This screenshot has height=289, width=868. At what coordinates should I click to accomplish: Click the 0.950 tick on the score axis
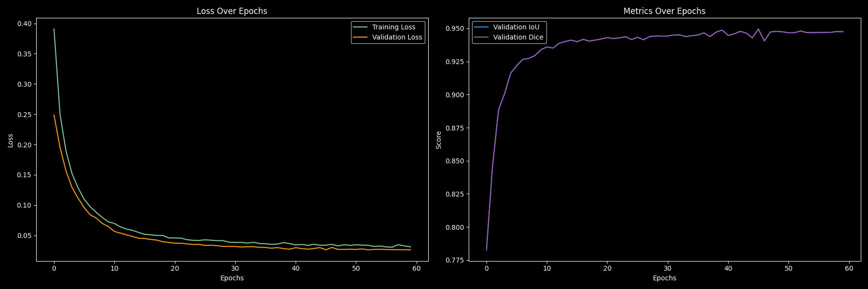(x=454, y=28)
